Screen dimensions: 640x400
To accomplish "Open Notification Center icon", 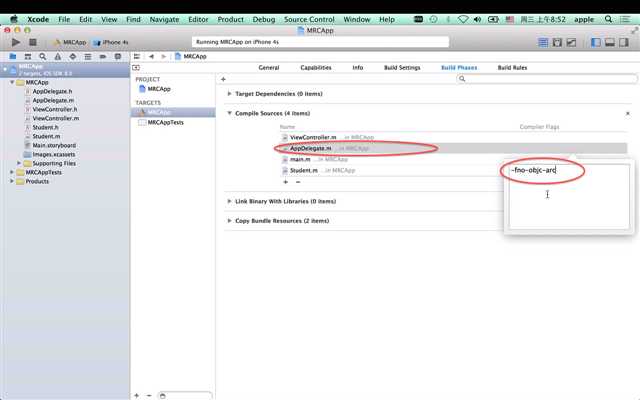I will [x=625, y=19].
